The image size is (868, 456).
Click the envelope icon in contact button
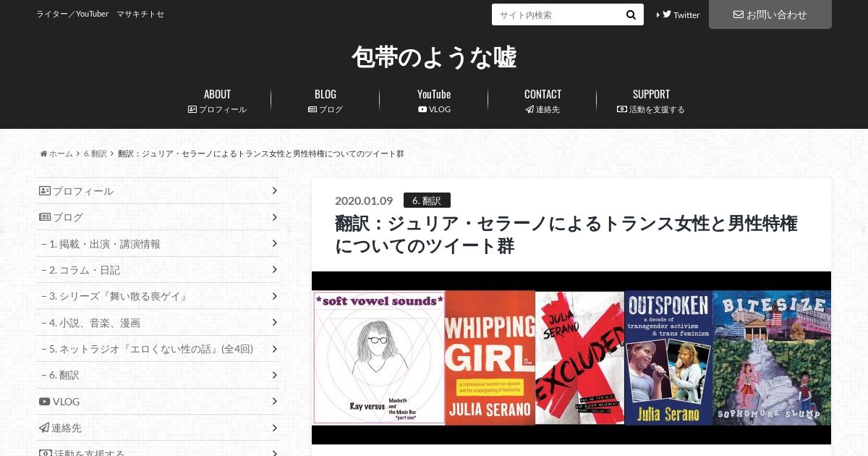pyautogui.click(x=739, y=14)
